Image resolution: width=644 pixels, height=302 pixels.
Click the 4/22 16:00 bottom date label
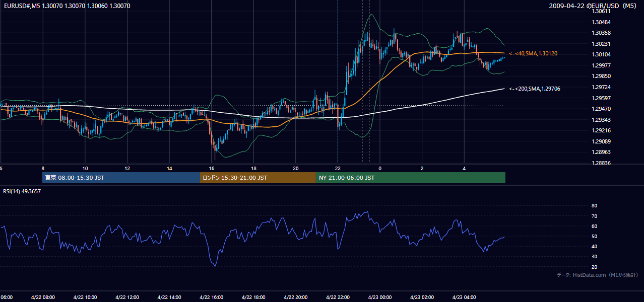point(212,297)
